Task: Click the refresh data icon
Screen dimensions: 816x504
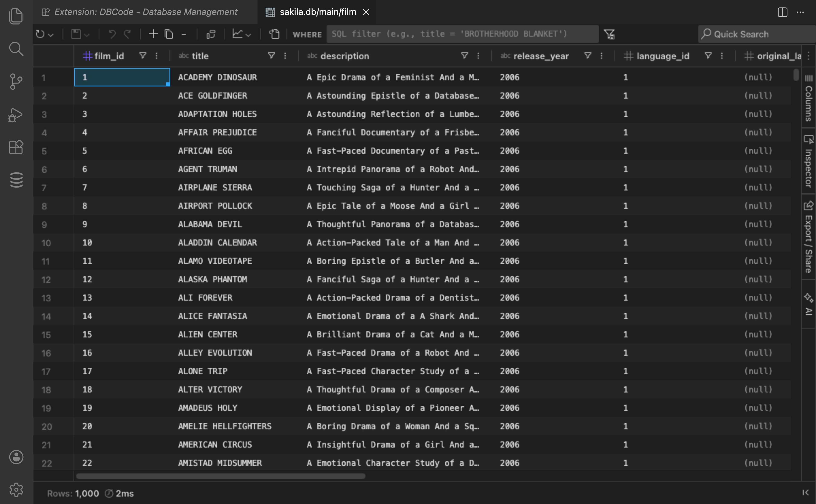Action: 40,34
